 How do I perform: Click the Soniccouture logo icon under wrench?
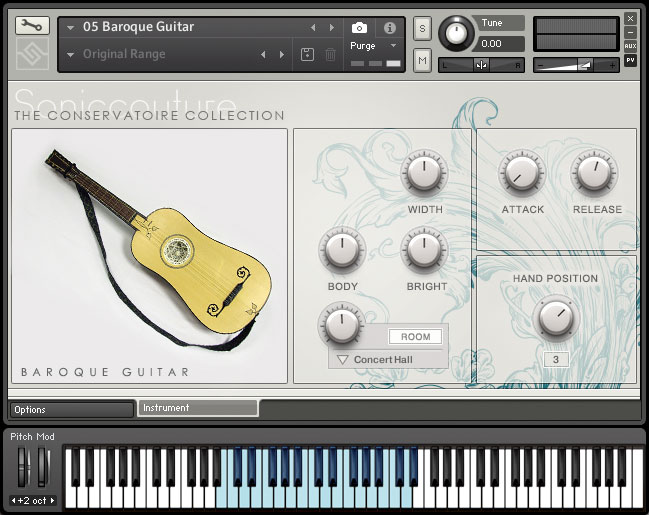(32, 54)
